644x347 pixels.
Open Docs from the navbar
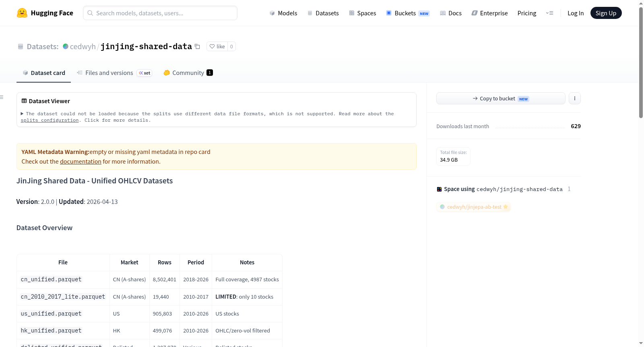click(x=451, y=13)
